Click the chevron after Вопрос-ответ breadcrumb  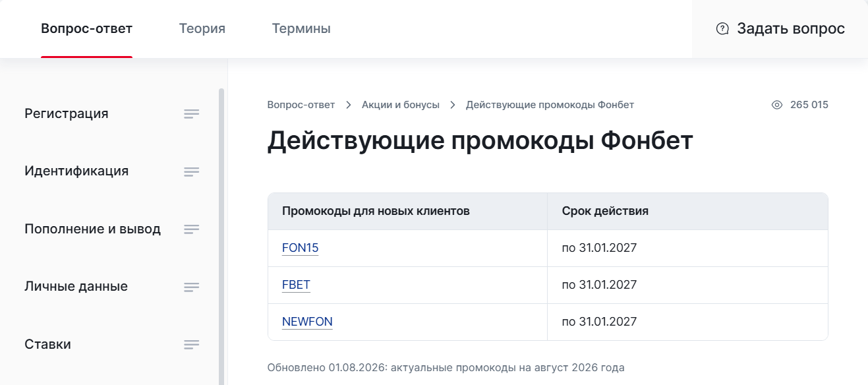coord(349,105)
